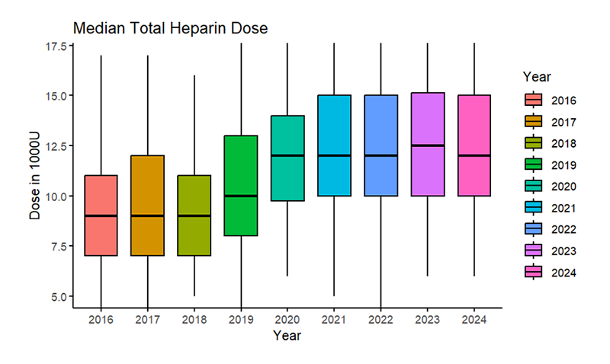Image resolution: width=610 pixels, height=364 pixels.
Task: Click the y-axis tick label 7.5
Action: pos(59,246)
